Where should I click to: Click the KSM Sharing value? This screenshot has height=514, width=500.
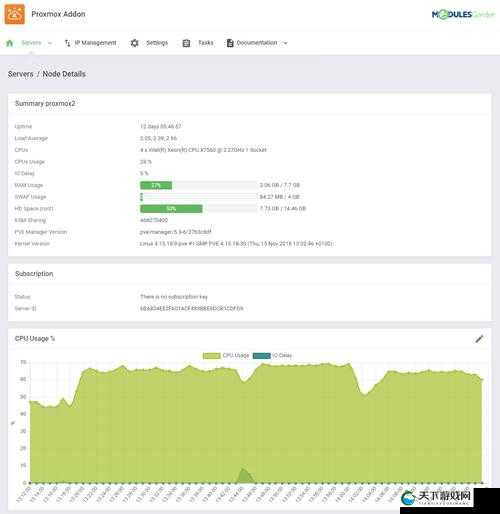(154, 220)
